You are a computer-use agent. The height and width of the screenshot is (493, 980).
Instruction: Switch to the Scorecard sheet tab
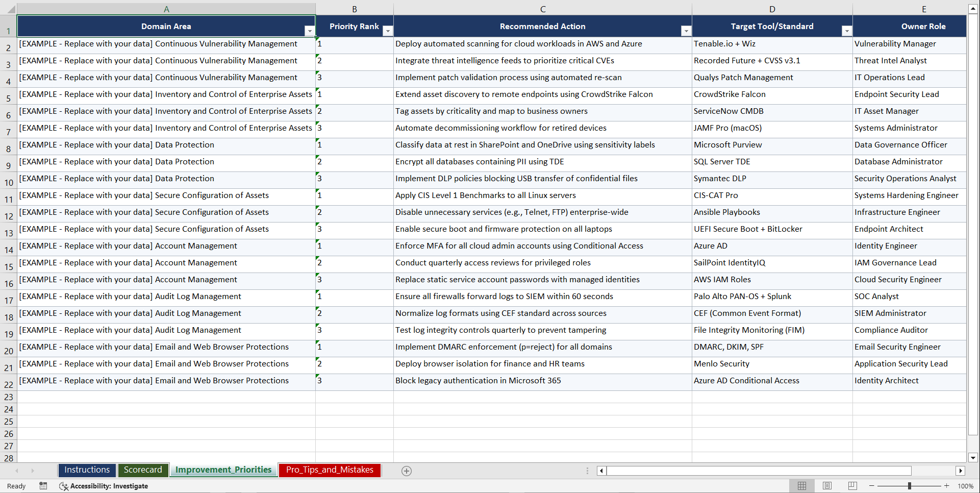143,470
